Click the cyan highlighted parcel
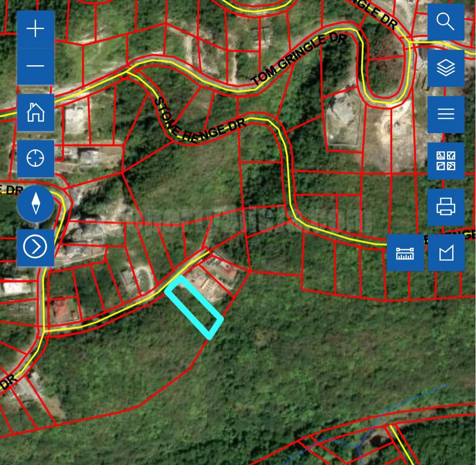The width and height of the screenshot is (476, 465). point(194,307)
